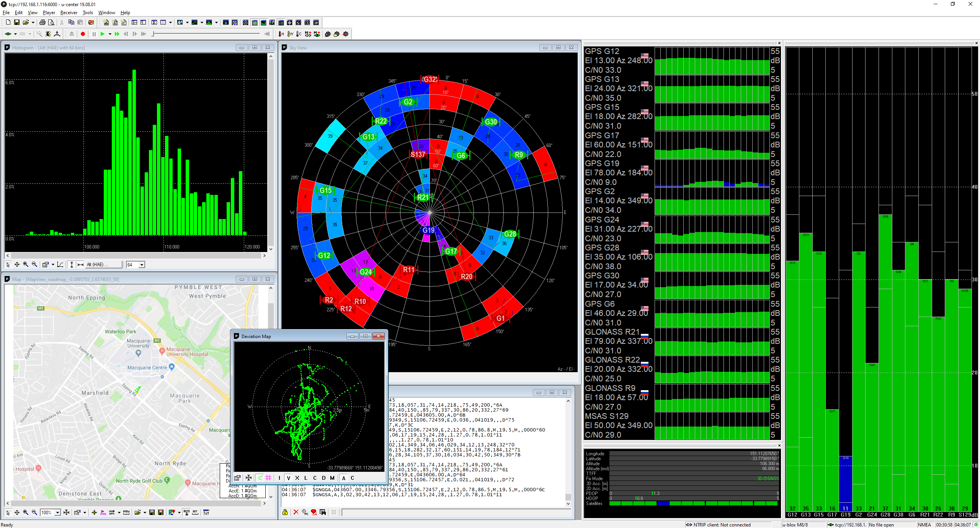980x528 pixels.
Task: Toggle the V message filter in Deviation Map
Action: 289,478
